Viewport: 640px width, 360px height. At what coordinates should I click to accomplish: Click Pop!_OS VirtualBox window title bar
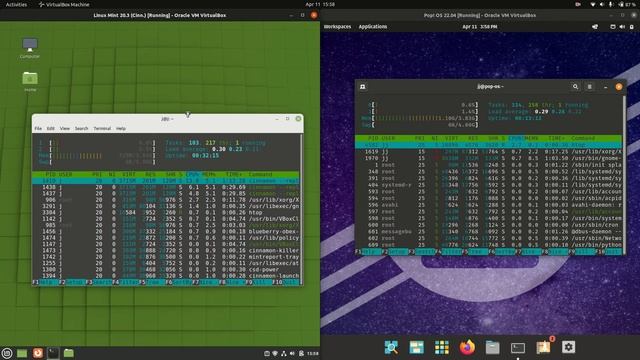[480, 16]
